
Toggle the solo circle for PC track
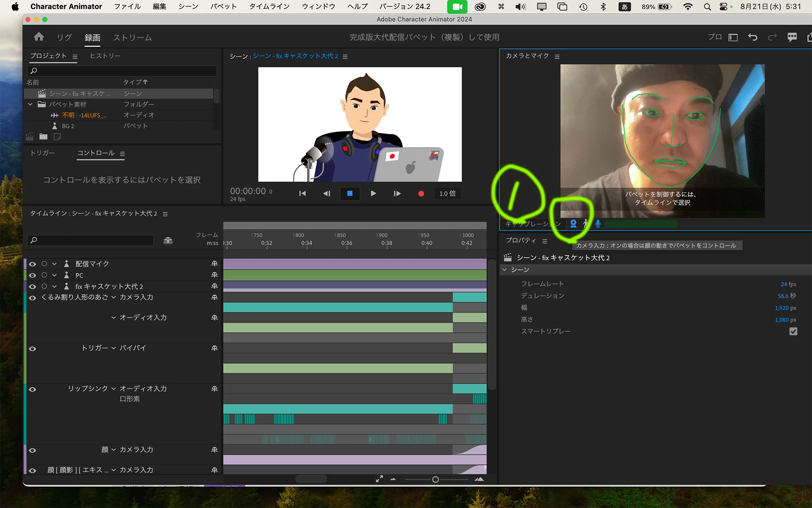pyautogui.click(x=44, y=275)
